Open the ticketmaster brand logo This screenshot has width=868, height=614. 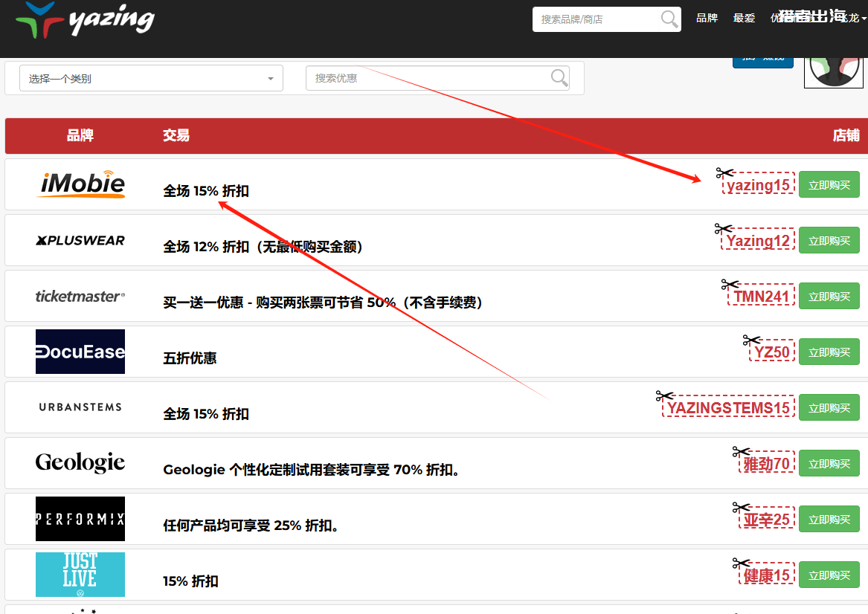pos(80,297)
